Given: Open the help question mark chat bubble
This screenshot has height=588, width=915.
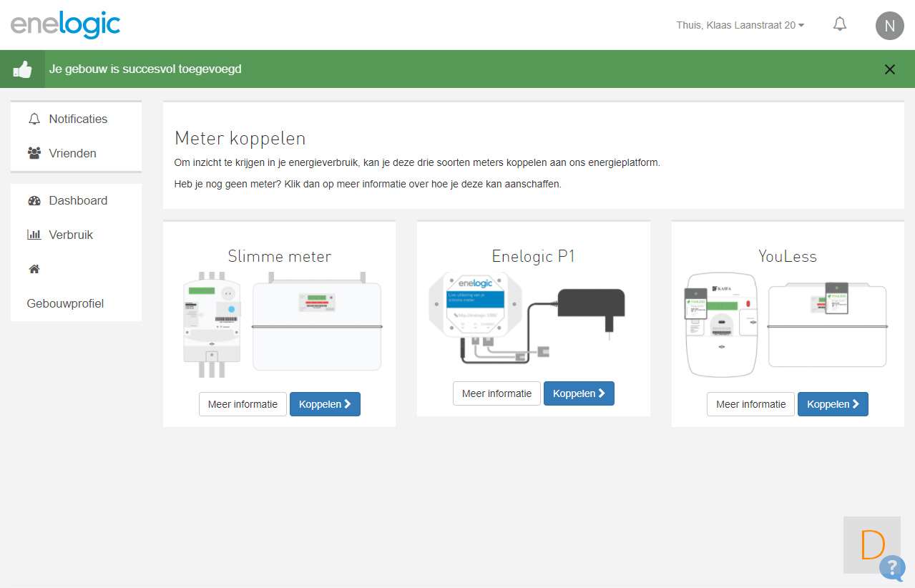Looking at the screenshot, I should [x=892, y=567].
